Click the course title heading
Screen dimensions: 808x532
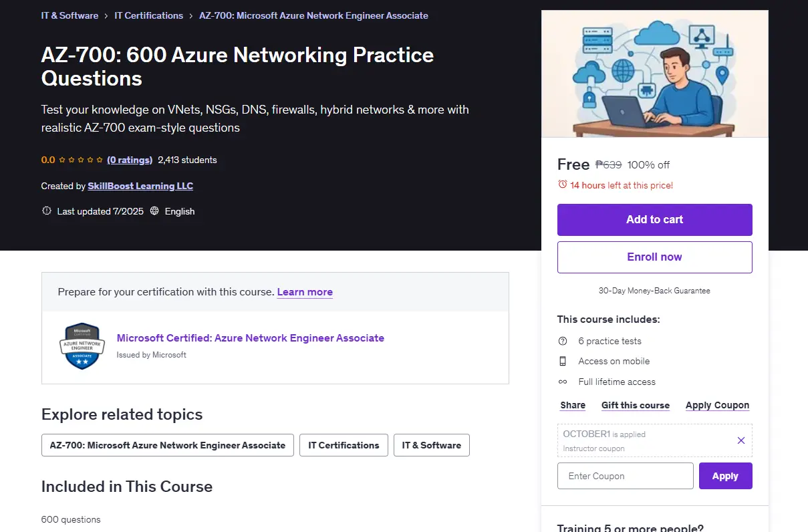pos(238,66)
